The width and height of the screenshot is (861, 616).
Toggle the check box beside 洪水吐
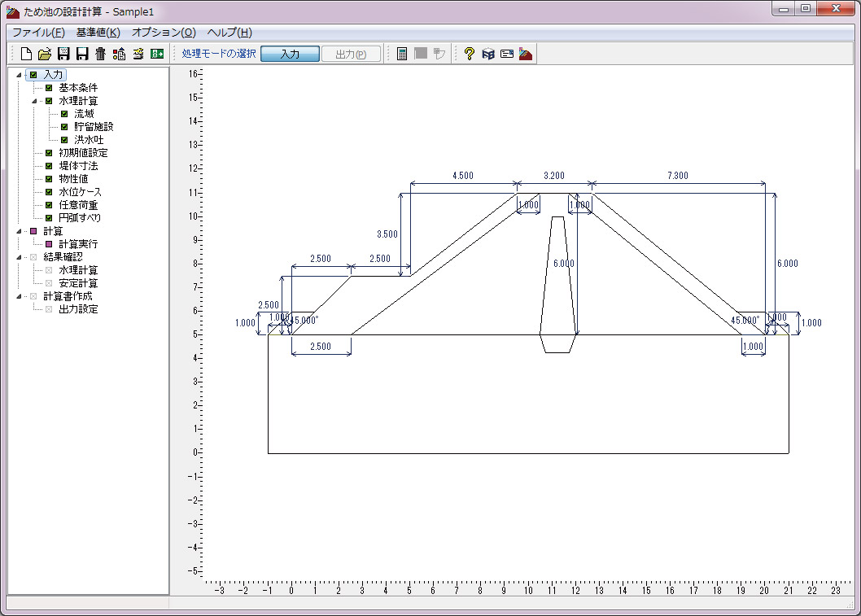[64, 140]
